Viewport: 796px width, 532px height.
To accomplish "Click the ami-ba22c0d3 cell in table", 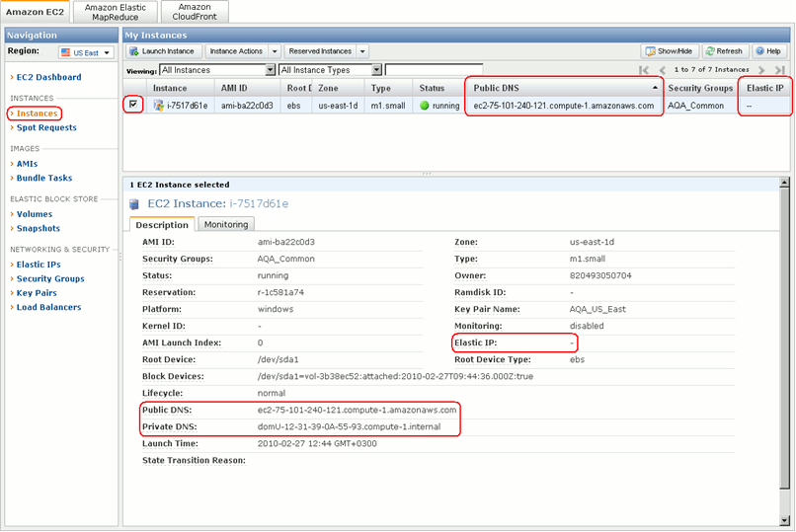I will (247, 106).
